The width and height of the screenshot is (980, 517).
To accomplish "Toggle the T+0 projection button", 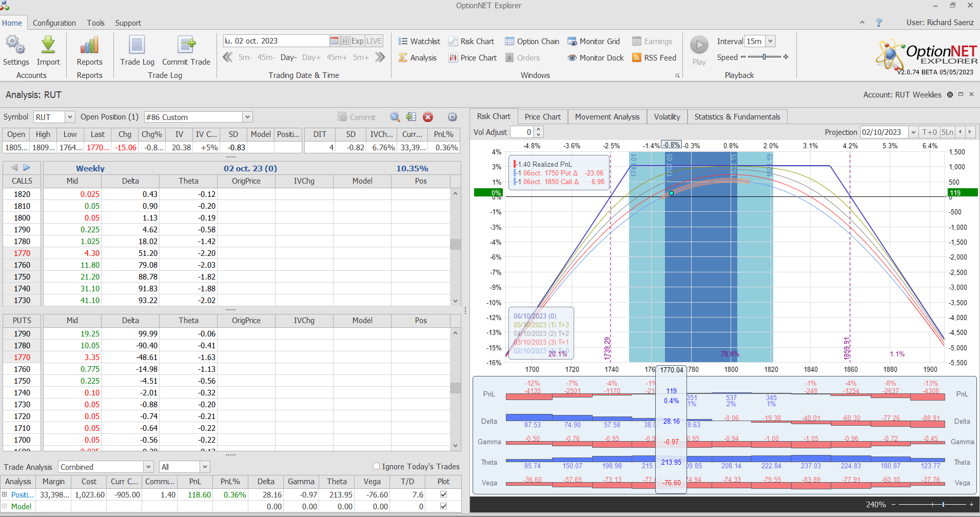I will tap(929, 132).
